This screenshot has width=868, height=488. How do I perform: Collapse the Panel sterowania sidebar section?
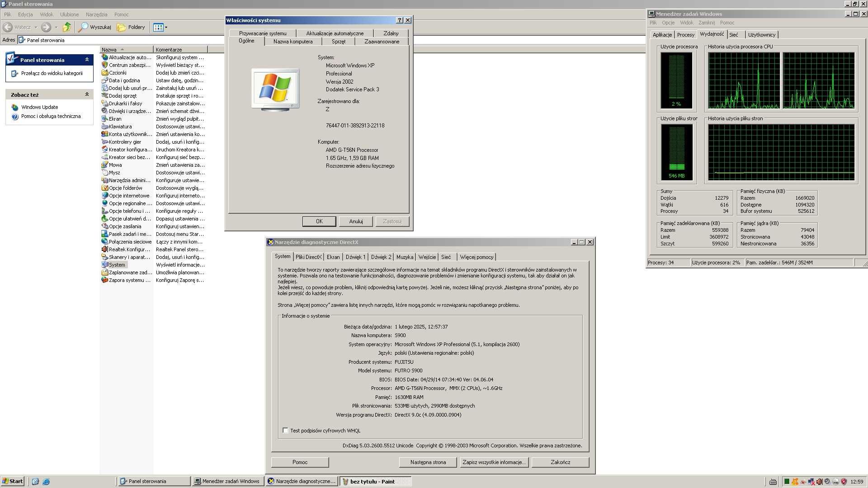(87, 60)
